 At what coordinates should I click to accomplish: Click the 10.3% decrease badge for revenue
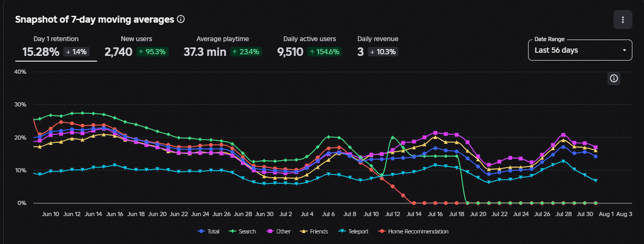pyautogui.click(x=383, y=52)
